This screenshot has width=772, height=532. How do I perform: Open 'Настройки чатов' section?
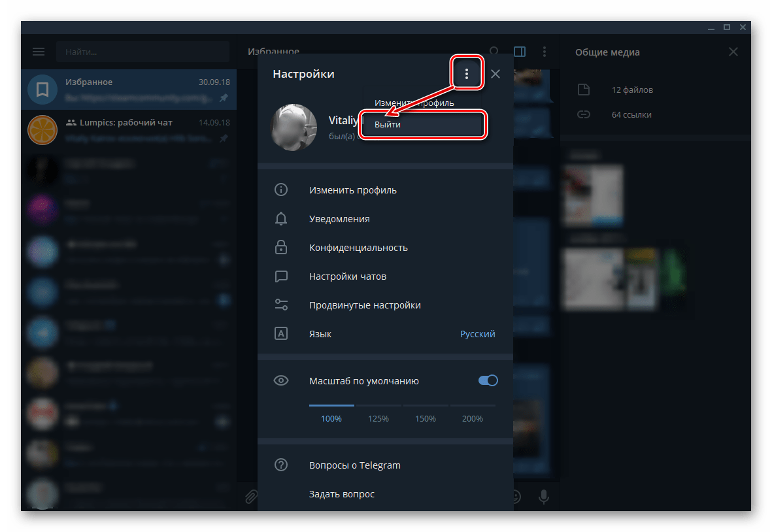[x=385, y=276]
